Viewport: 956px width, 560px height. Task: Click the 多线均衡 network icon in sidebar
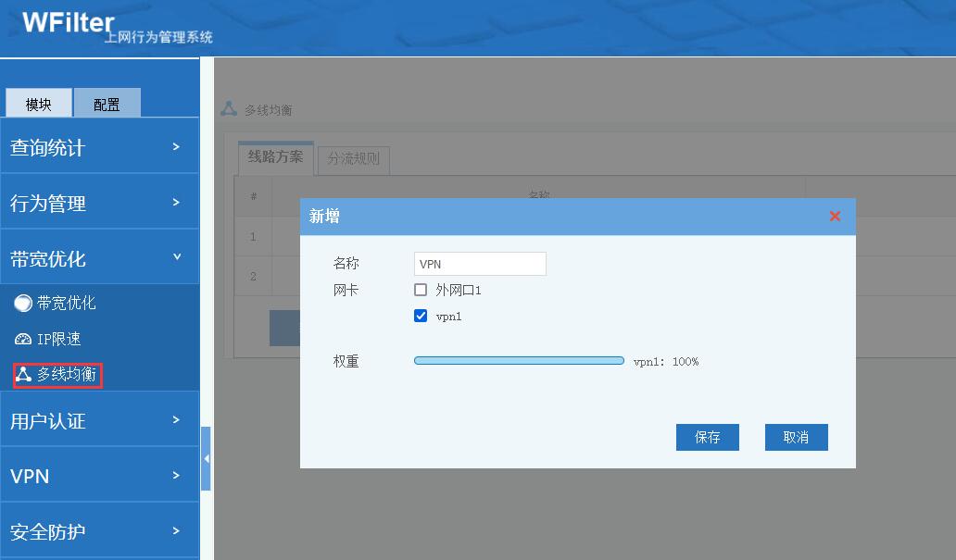coord(23,375)
